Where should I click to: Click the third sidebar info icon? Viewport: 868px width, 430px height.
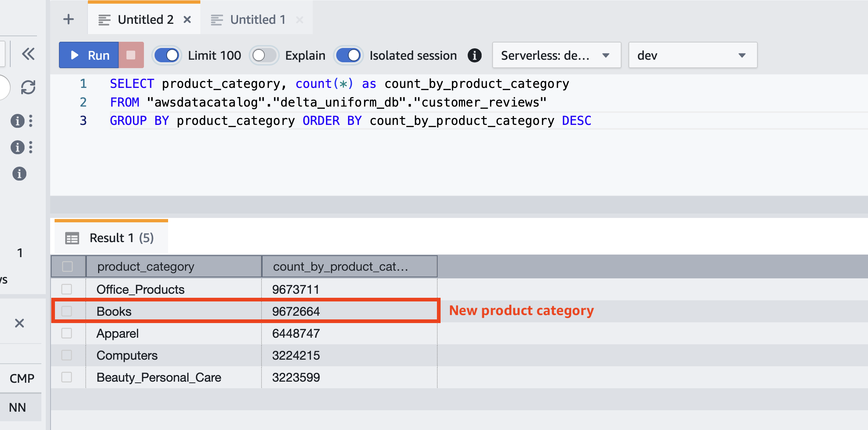(x=19, y=174)
